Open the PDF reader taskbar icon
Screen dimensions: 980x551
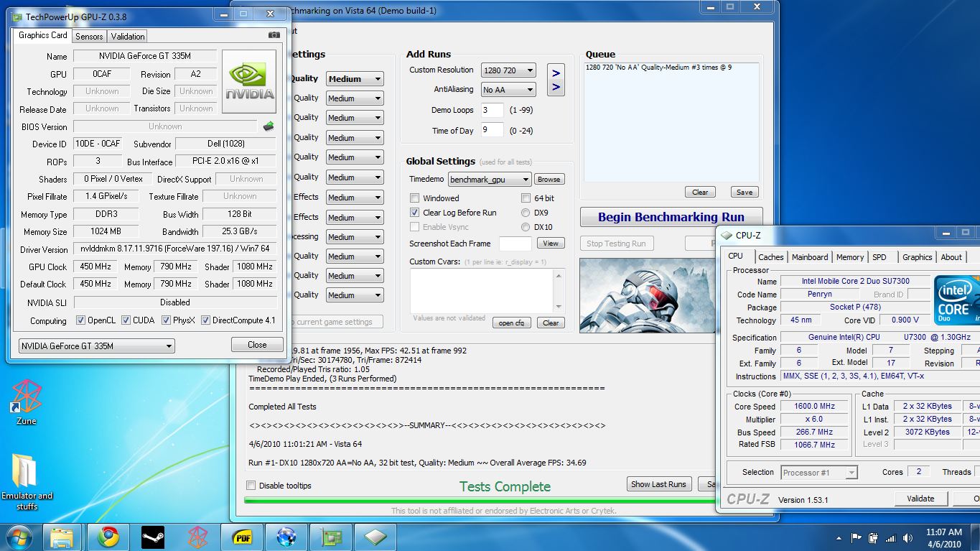pyautogui.click(x=242, y=537)
